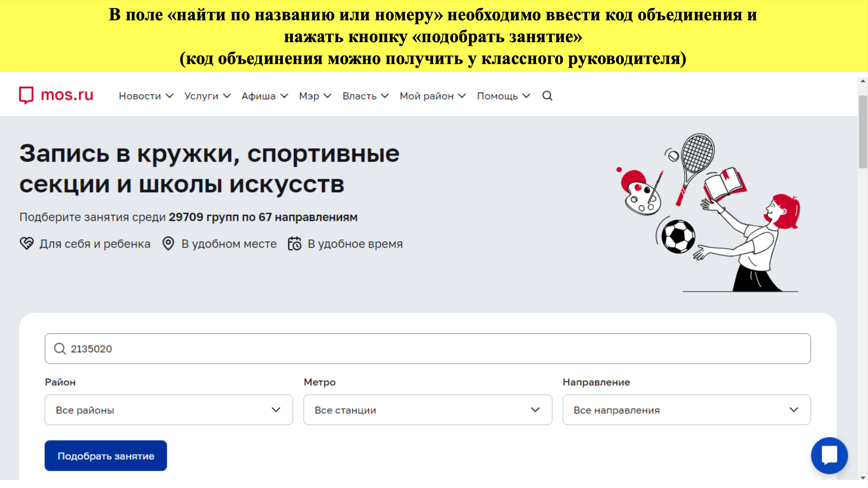Screen dimensions: 868x488
Task: Open the chat support bubble
Action: point(829,455)
